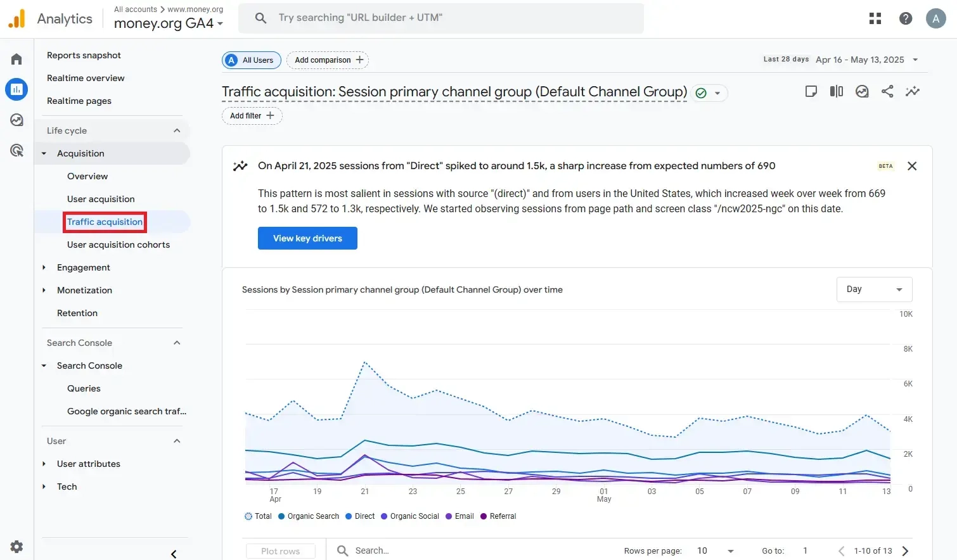Open Admin settings gear icon

tap(16, 546)
